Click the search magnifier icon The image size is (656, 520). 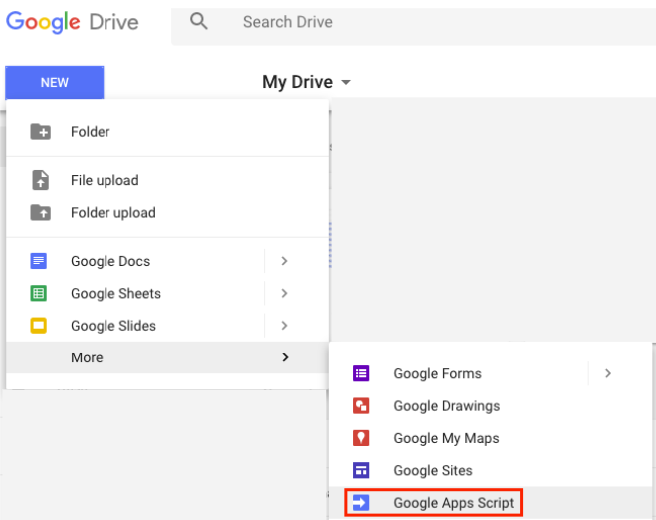coord(198,21)
